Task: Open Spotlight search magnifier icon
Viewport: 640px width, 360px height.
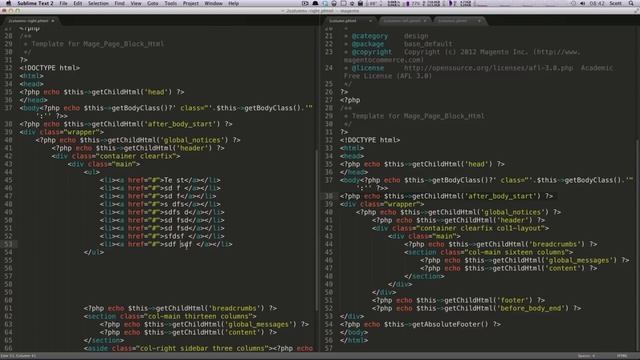Action: (631, 3)
